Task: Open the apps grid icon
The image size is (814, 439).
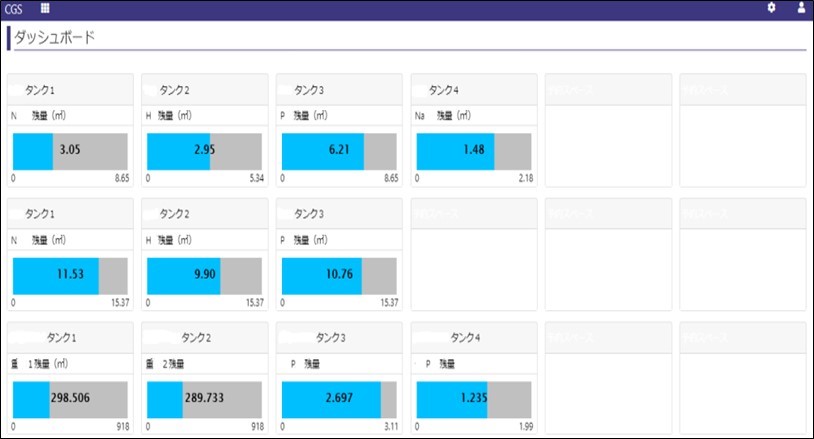Action: 45,8
